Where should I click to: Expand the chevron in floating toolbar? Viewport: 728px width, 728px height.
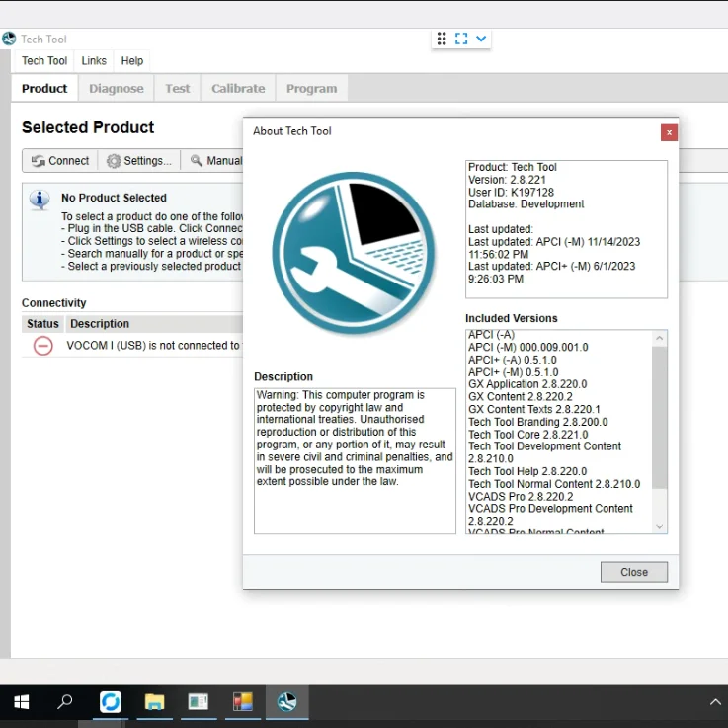coord(481,39)
